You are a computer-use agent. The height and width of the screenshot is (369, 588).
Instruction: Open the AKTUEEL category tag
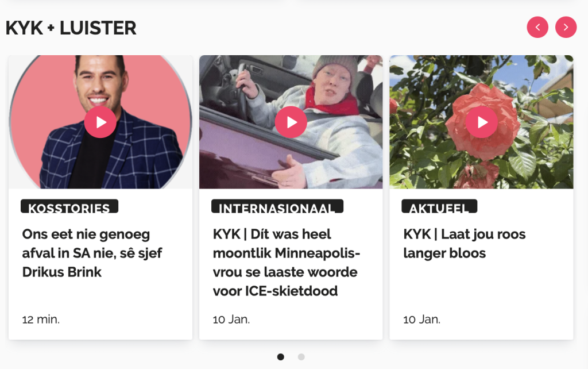tap(439, 206)
